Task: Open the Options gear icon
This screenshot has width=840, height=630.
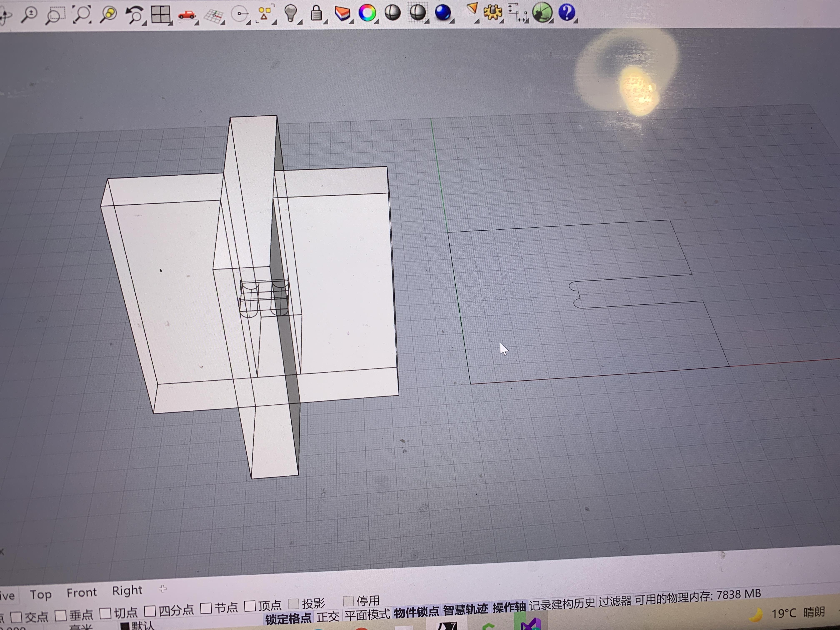Action: 492,12
